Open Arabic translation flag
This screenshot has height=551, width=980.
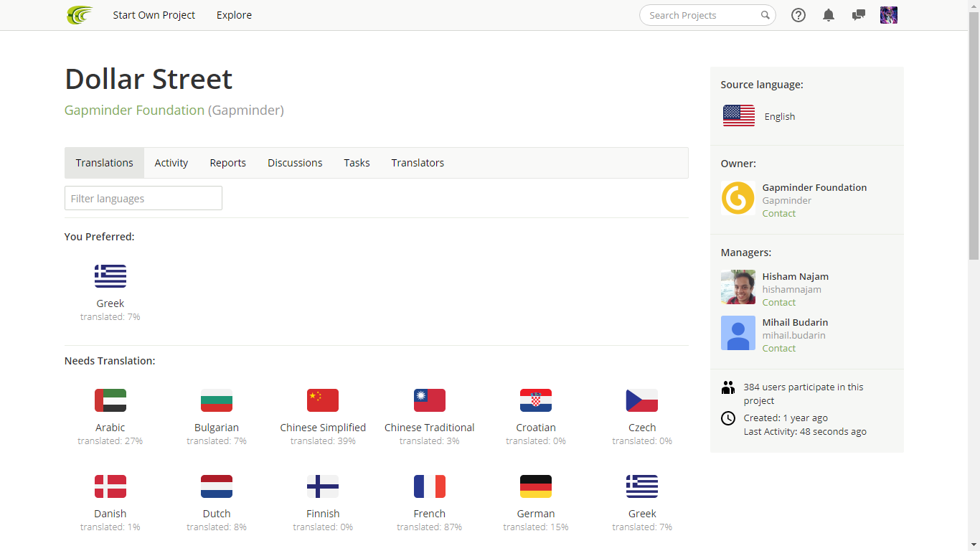tap(110, 400)
